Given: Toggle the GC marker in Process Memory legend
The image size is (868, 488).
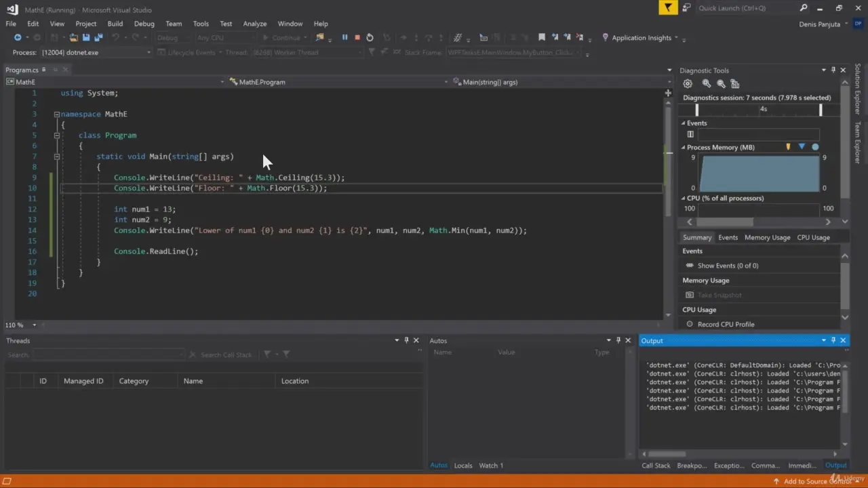Looking at the screenshot, I should 788,147.
